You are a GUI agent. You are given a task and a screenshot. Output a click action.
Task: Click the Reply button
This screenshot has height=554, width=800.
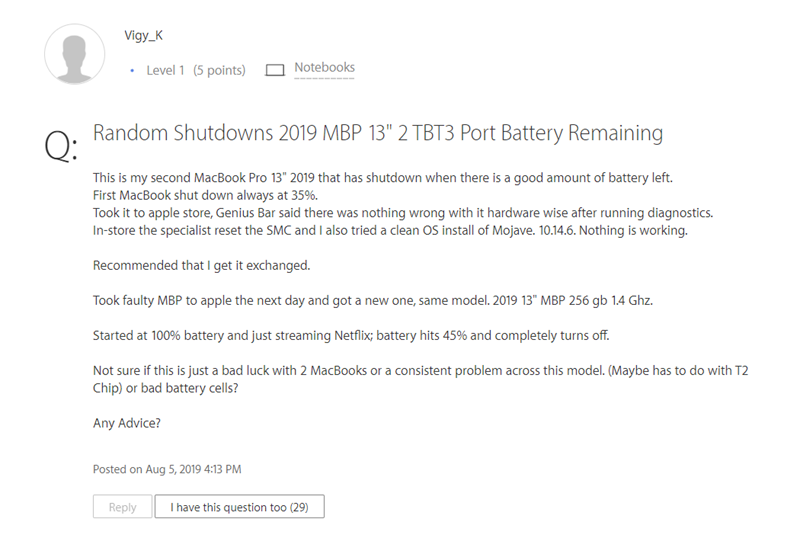122,507
